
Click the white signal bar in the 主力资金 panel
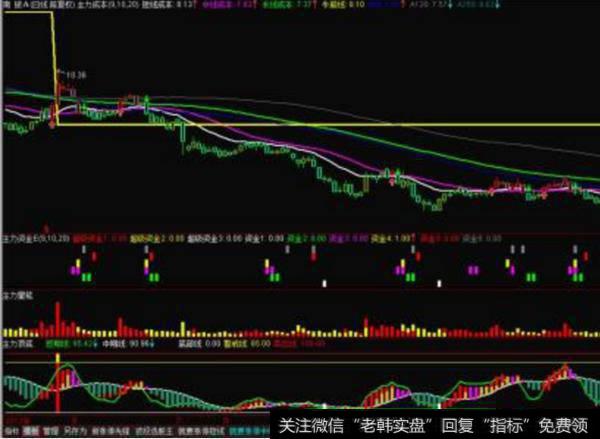[324, 283]
